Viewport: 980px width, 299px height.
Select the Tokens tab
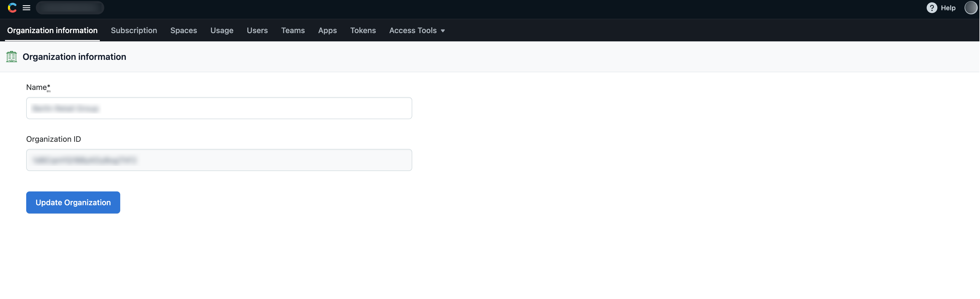363,30
